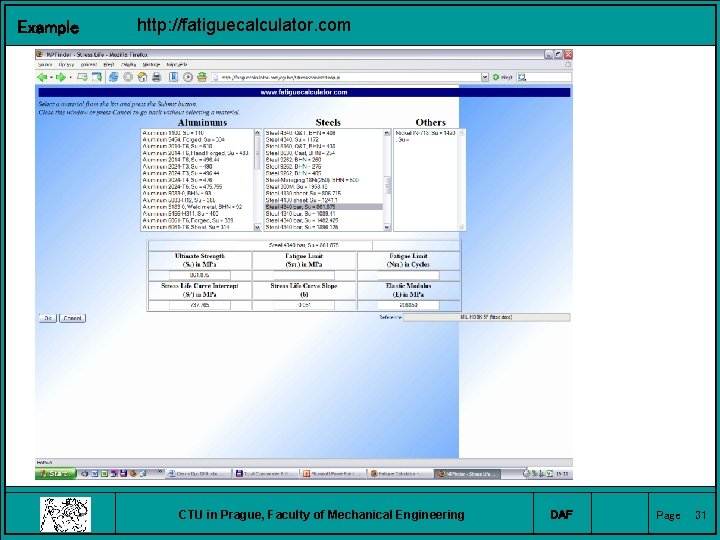Viewport: 720px width, 540px height.
Task: Open the Záložky menu
Action: point(129,65)
